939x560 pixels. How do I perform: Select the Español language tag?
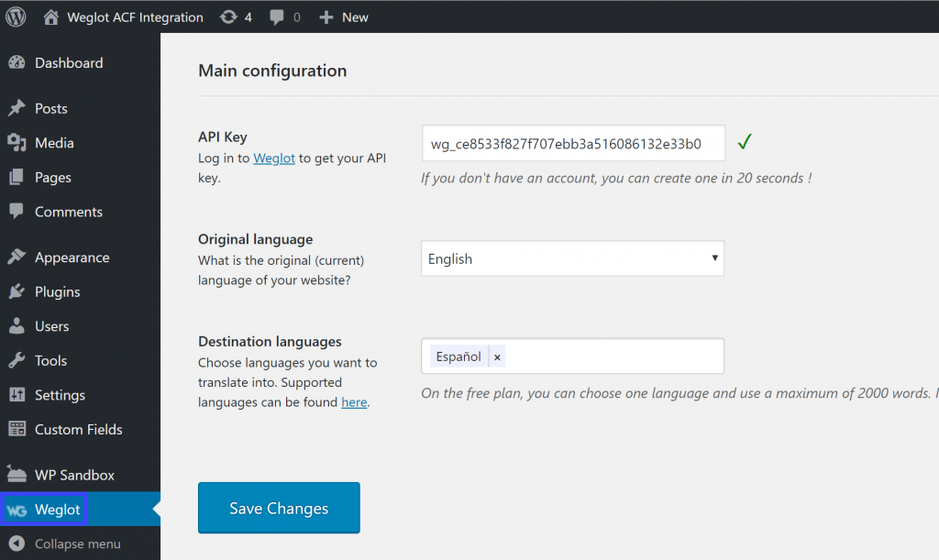pyautogui.click(x=458, y=357)
